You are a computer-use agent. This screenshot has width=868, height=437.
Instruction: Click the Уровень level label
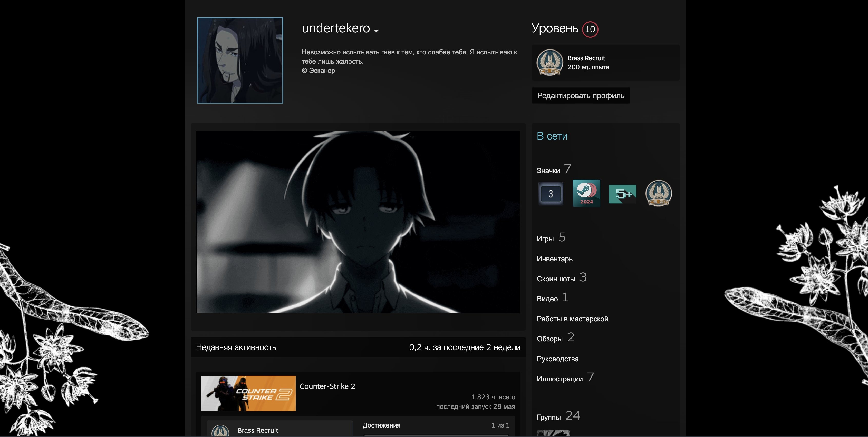555,28
